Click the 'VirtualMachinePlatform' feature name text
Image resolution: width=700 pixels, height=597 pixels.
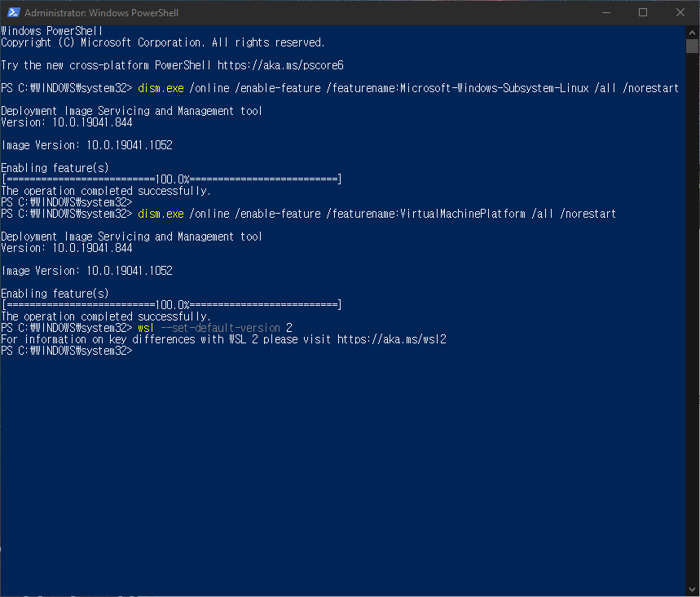(463, 214)
